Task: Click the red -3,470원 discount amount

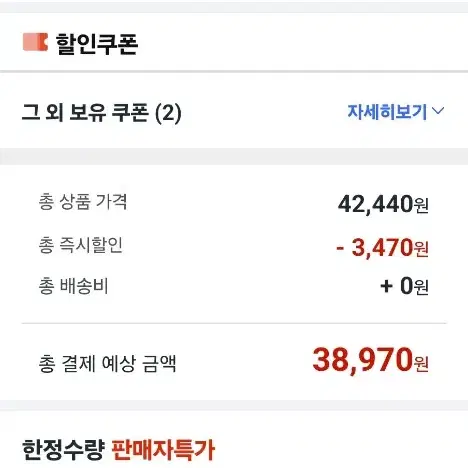Action: coord(382,248)
